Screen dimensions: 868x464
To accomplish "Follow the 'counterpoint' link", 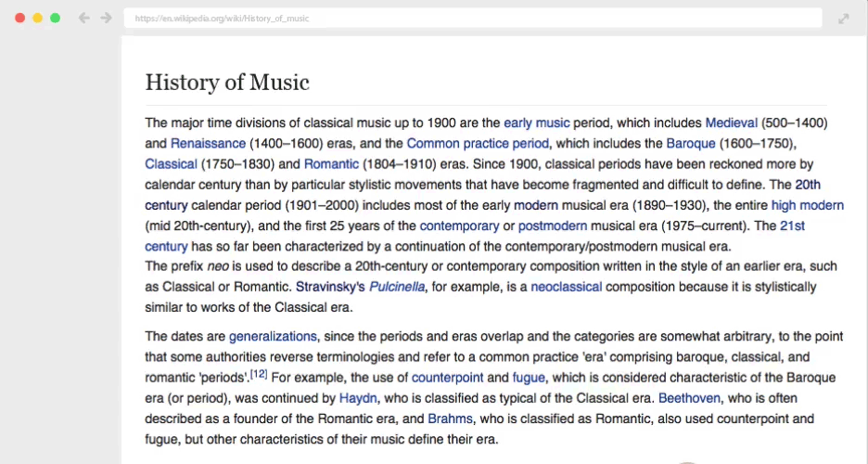I will coord(447,378).
